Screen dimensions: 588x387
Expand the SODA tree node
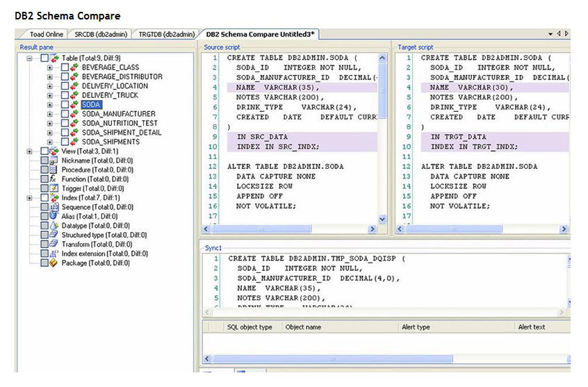49,105
